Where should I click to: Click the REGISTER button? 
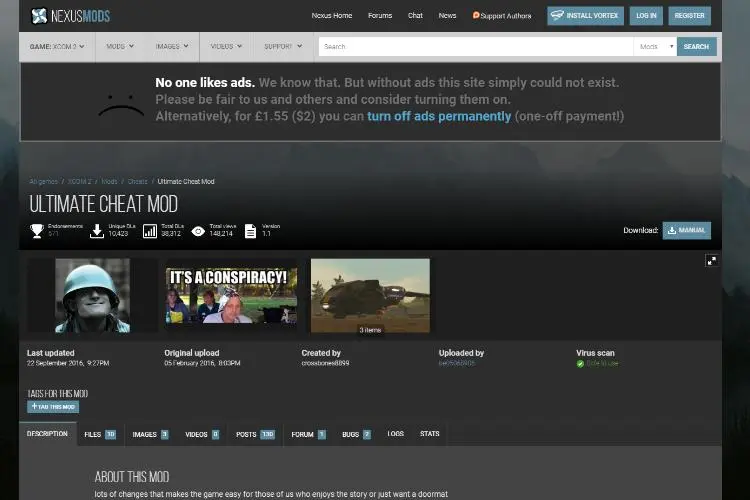pos(689,16)
